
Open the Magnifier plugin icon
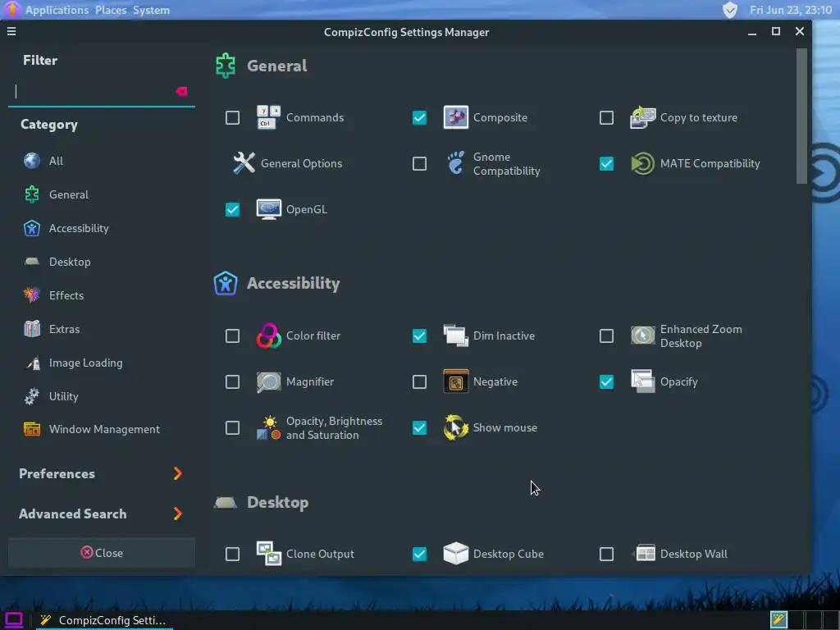pos(268,382)
